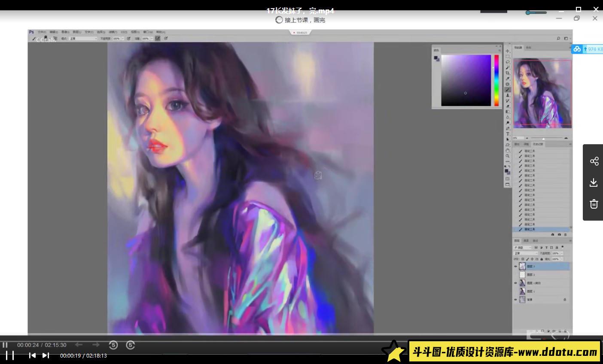Rewind five seconds button
Screen dimensions: 603x364
point(113,345)
